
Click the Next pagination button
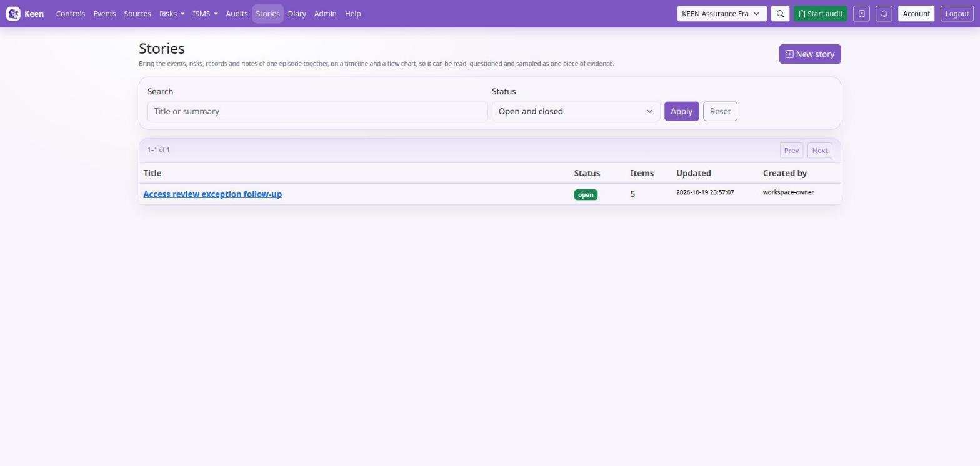[819, 151]
